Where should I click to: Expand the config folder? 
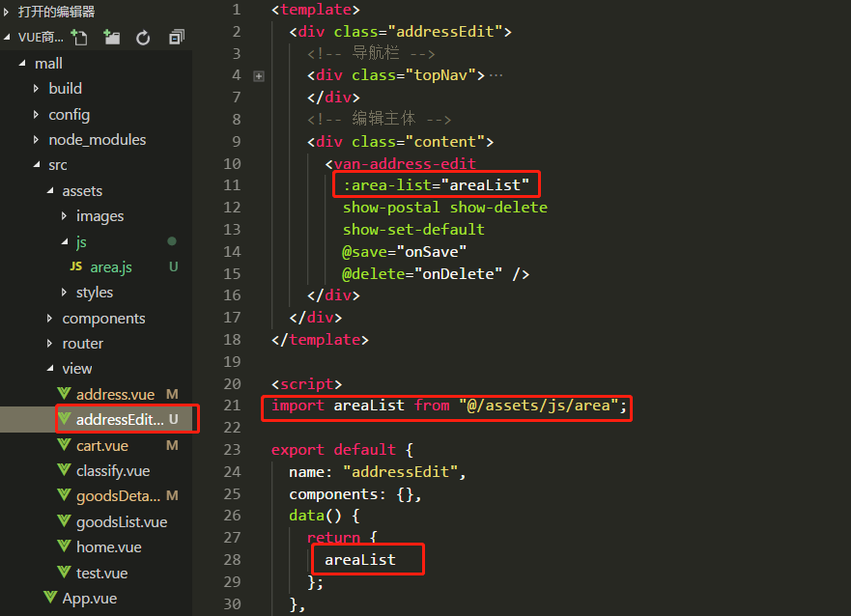pos(36,114)
